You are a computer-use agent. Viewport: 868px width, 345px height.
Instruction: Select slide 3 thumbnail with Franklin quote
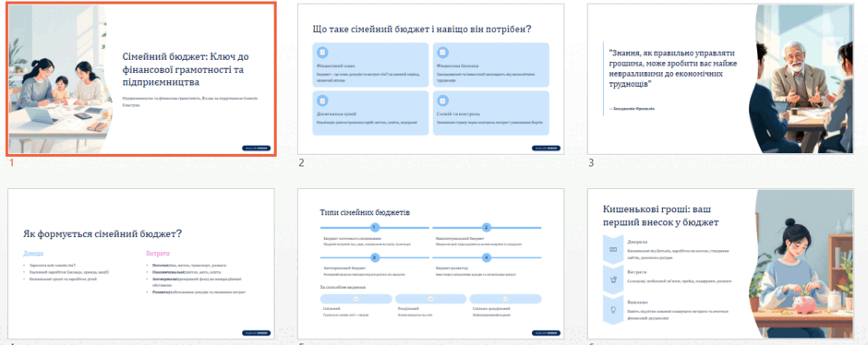tap(720, 78)
